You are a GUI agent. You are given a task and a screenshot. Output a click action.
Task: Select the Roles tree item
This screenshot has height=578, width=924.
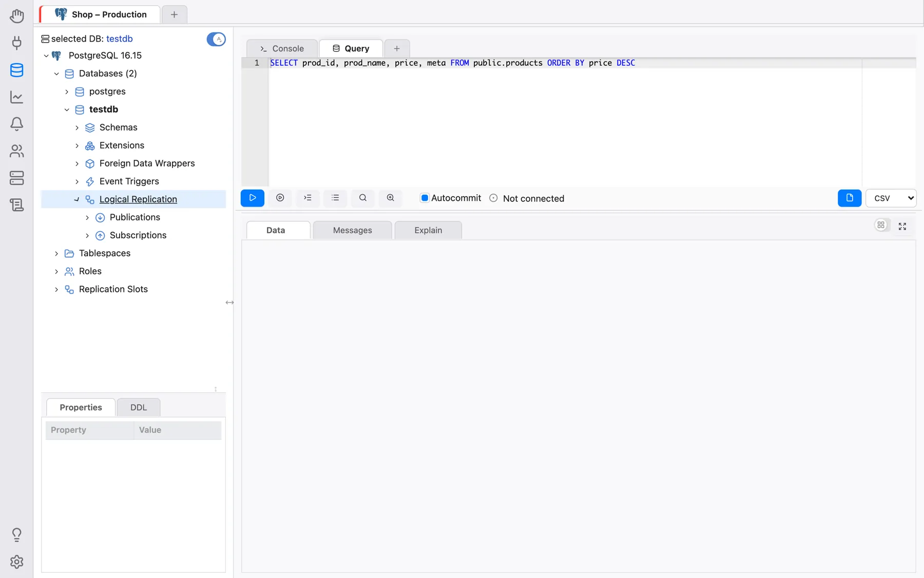point(90,271)
